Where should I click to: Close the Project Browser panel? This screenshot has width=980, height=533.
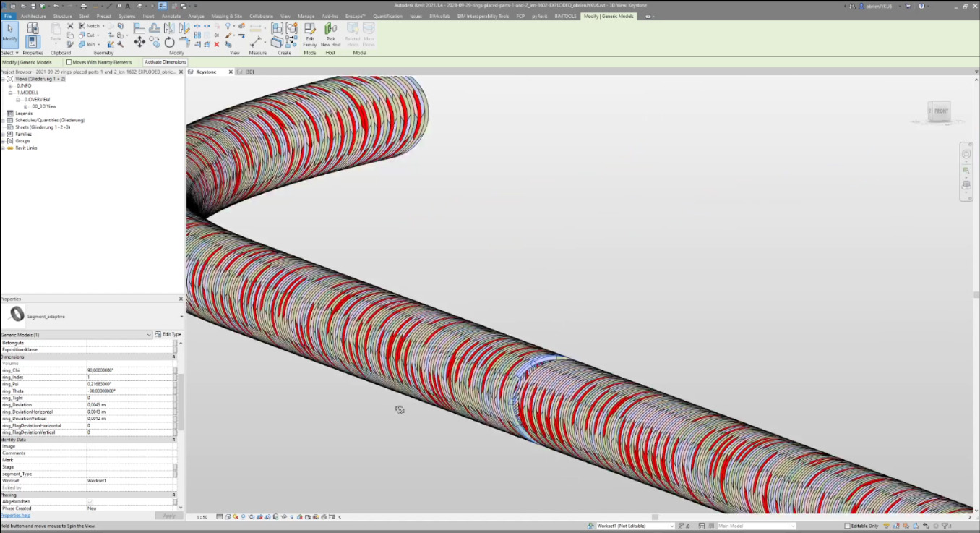click(181, 72)
